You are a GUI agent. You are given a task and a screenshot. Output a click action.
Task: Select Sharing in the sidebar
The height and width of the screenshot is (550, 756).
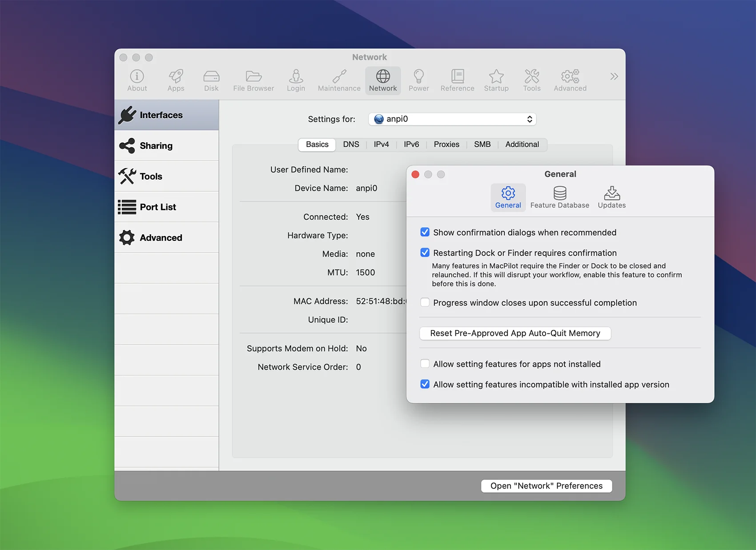(166, 146)
